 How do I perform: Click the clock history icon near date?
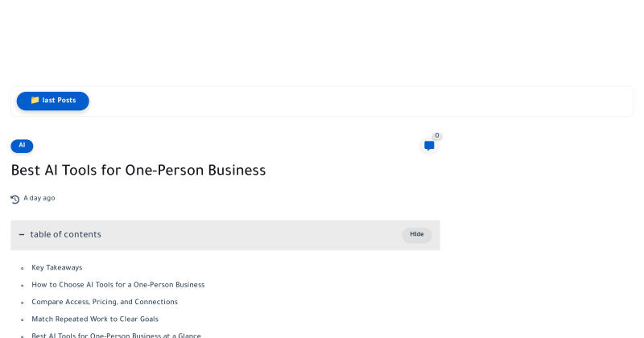[x=15, y=200]
